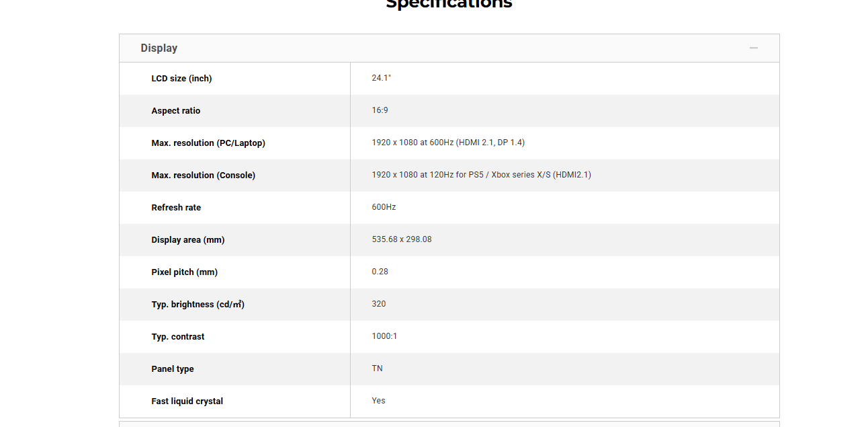Click the 16:9 aspect ratio value
Viewport: 868px width, 427px height.
380,110
